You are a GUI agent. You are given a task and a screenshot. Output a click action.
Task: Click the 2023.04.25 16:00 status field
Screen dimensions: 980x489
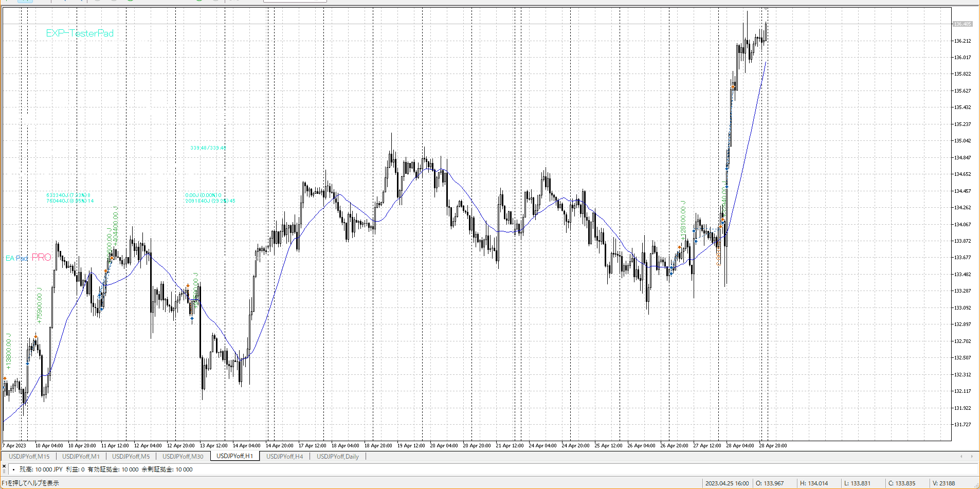(727, 483)
